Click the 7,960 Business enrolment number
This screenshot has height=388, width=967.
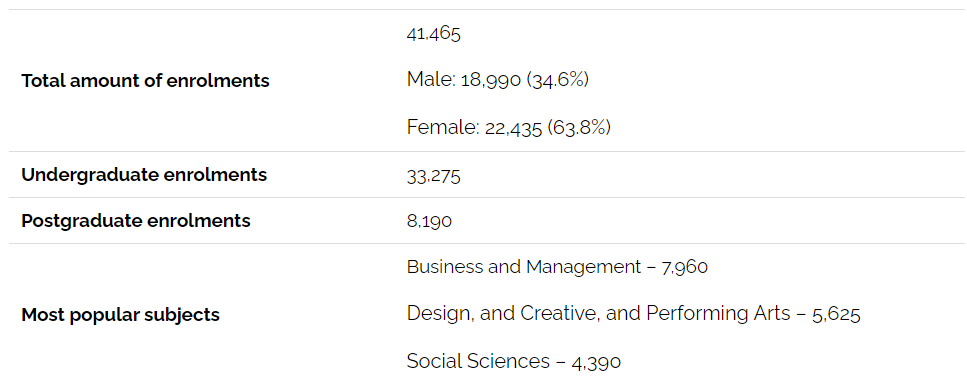click(x=684, y=268)
